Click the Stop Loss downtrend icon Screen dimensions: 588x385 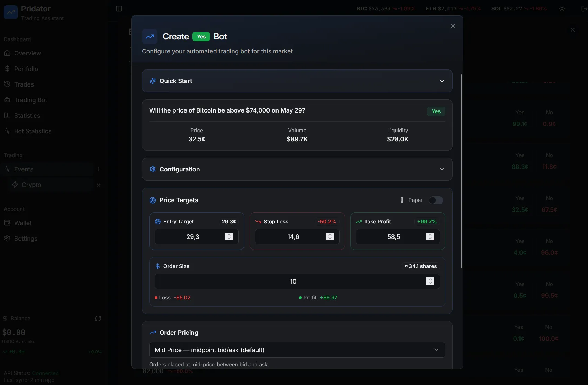coord(258,222)
